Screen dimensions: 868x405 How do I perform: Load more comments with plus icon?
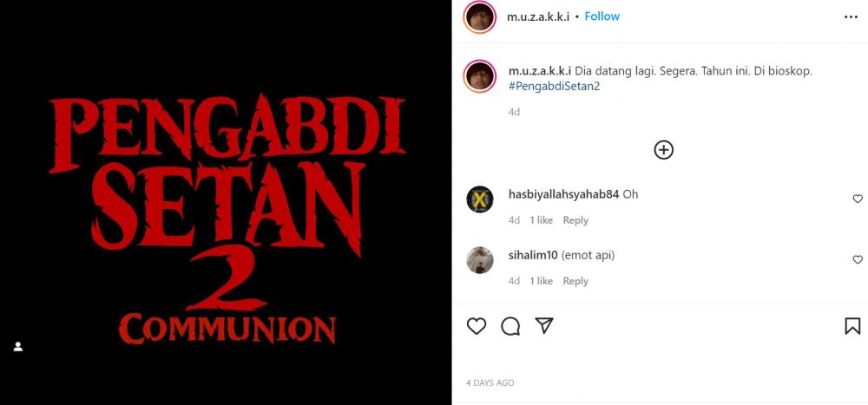(663, 150)
